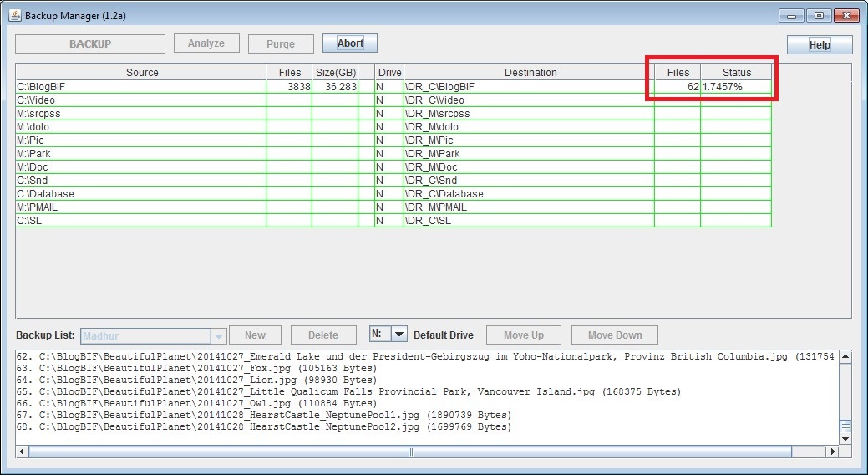Open the Help dialog
The image size is (868, 475).
click(819, 45)
